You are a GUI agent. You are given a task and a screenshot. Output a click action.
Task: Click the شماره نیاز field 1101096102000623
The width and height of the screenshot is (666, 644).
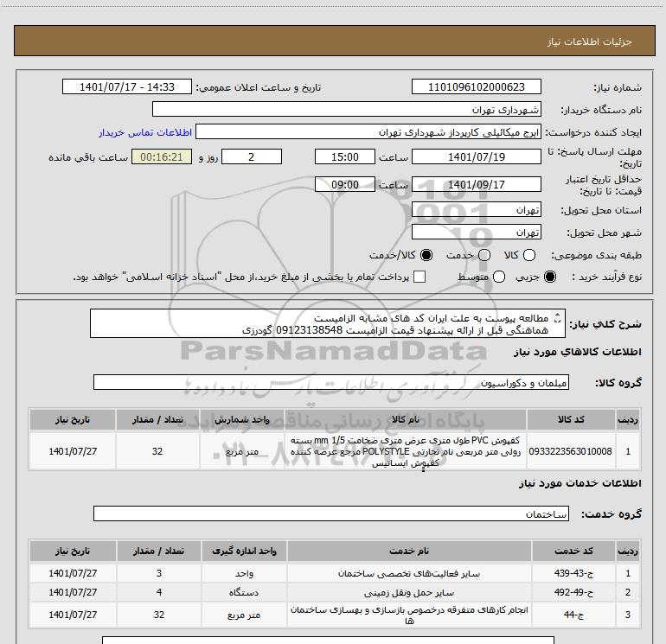pyautogui.click(x=476, y=86)
